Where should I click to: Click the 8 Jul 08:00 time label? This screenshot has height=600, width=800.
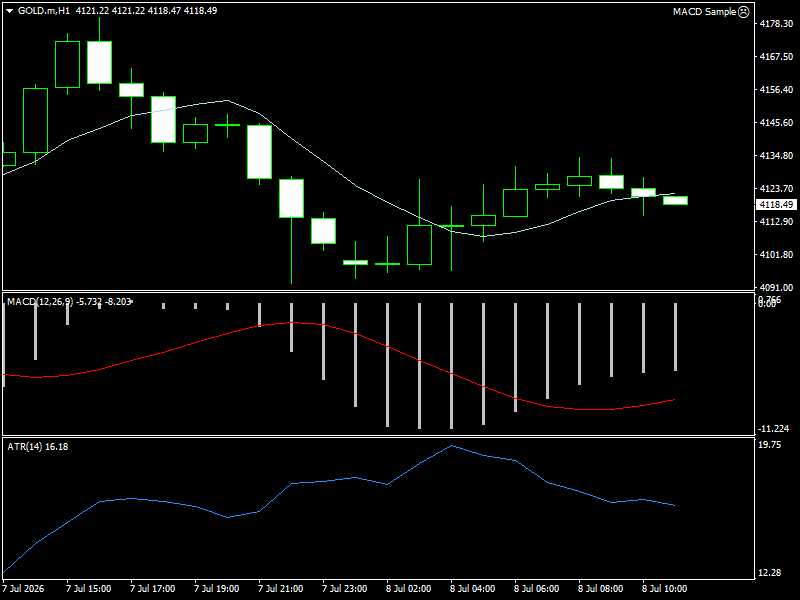tap(601, 589)
